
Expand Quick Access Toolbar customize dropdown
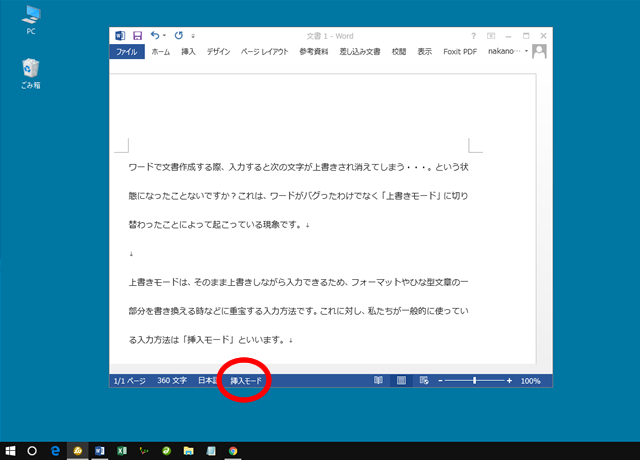(193, 36)
